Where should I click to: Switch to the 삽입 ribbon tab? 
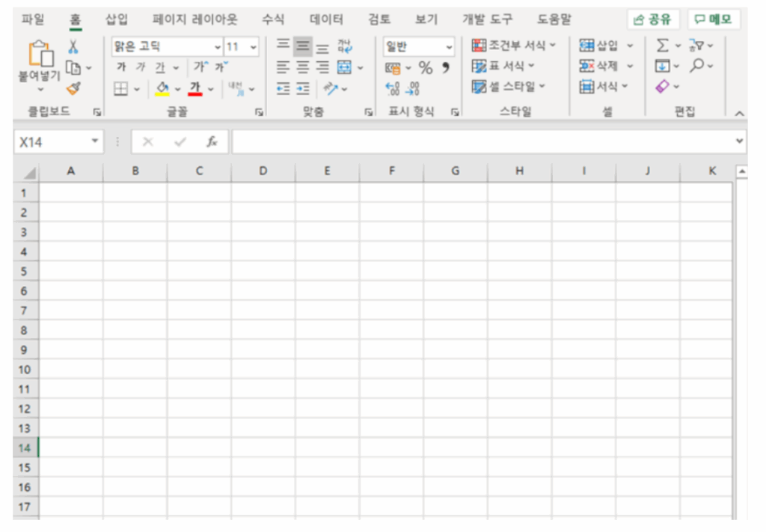(x=116, y=19)
